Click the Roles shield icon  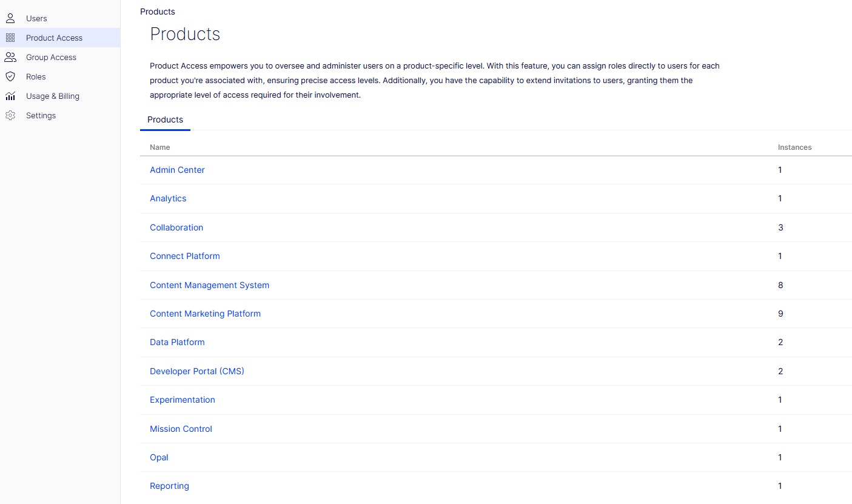(x=10, y=76)
